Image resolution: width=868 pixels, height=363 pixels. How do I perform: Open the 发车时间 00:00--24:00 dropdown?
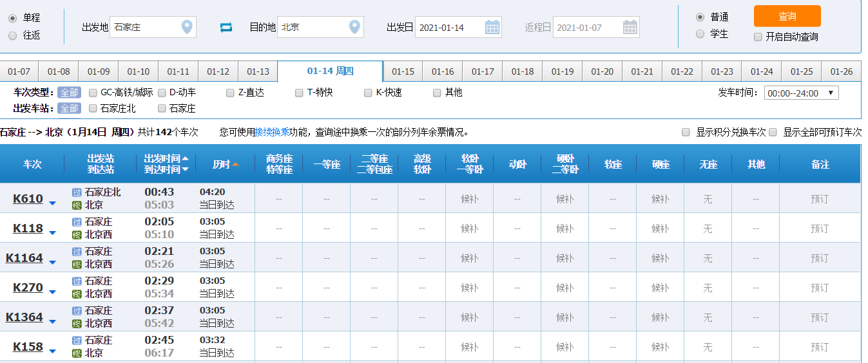tap(801, 93)
